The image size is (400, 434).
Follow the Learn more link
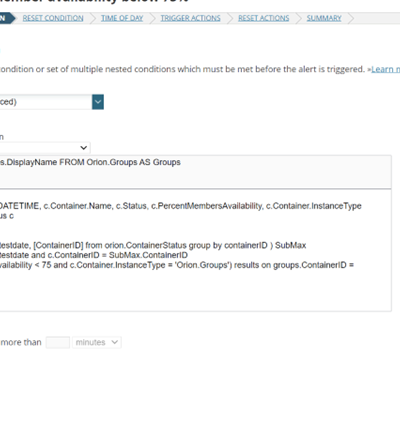tap(386, 69)
